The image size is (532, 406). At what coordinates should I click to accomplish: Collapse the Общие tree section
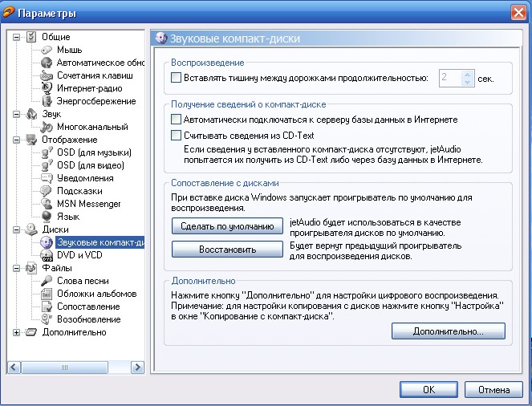coord(17,37)
